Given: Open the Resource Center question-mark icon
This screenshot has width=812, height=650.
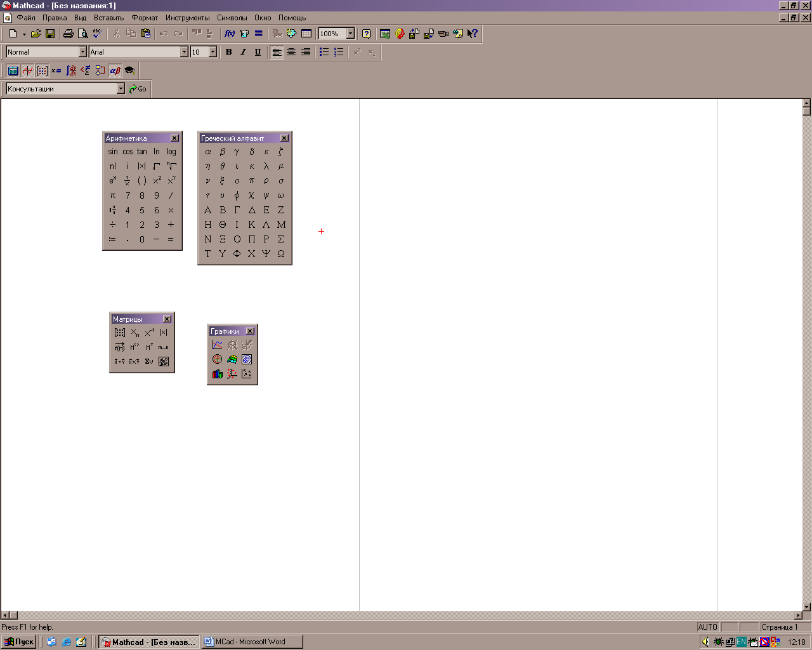Looking at the screenshot, I should click(x=366, y=34).
